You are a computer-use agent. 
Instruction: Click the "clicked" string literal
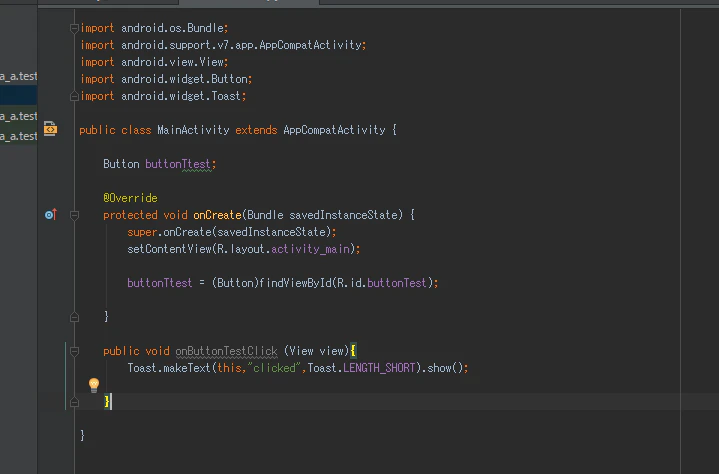click(274, 368)
